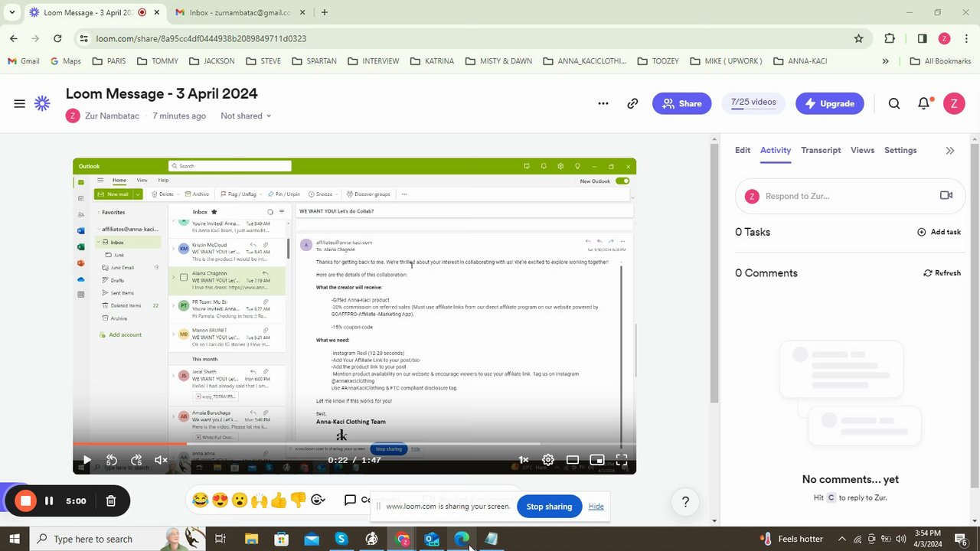Open the Loom hamburger menu
This screenshot has height=551, width=980.
19,104
